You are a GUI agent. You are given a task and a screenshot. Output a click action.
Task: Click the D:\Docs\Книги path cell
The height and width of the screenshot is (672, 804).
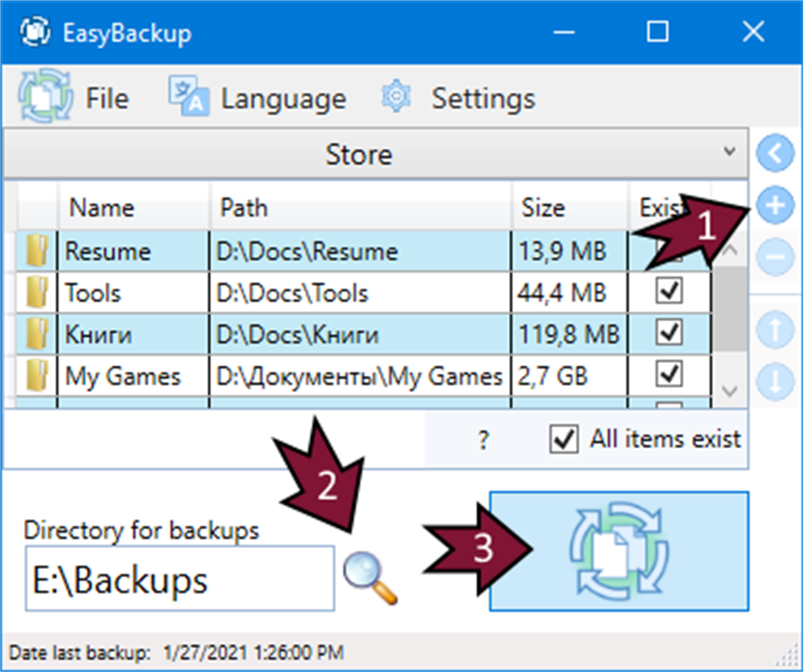[360, 335]
